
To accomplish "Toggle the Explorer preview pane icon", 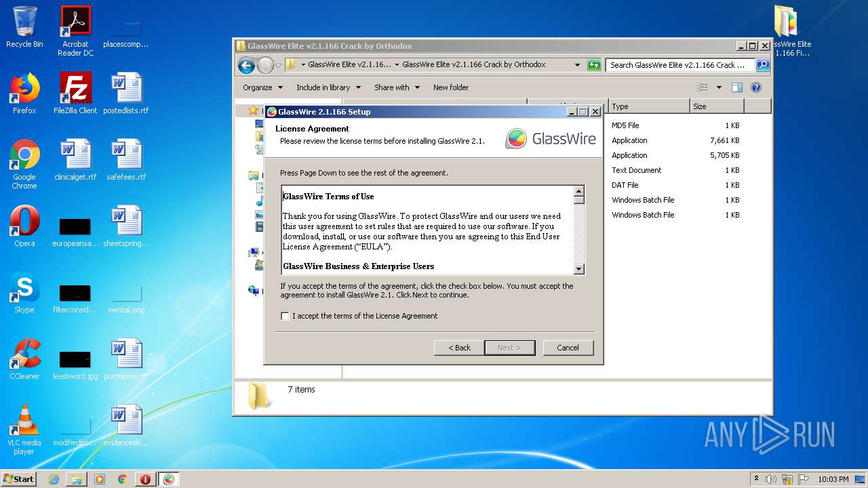I will [737, 87].
